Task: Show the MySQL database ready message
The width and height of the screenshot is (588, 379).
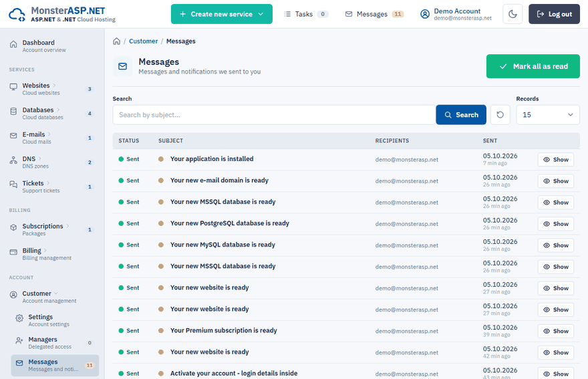Action: [x=556, y=245]
